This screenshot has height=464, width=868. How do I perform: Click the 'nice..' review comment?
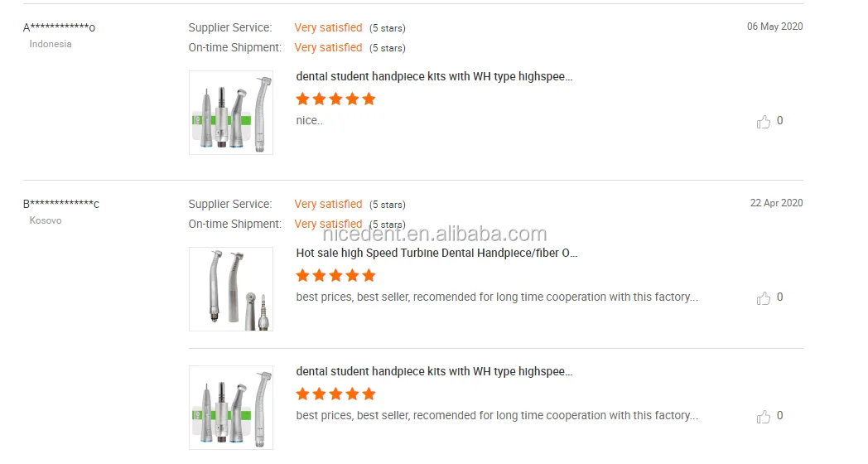pyautogui.click(x=309, y=121)
